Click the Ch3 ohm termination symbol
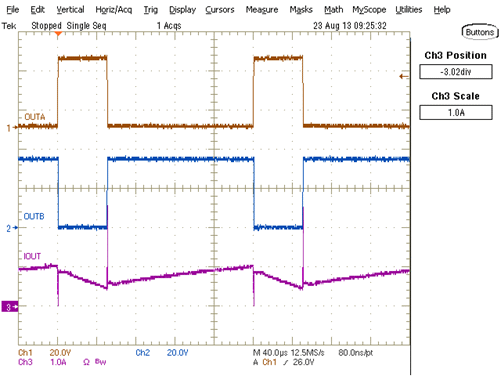 coord(86,362)
